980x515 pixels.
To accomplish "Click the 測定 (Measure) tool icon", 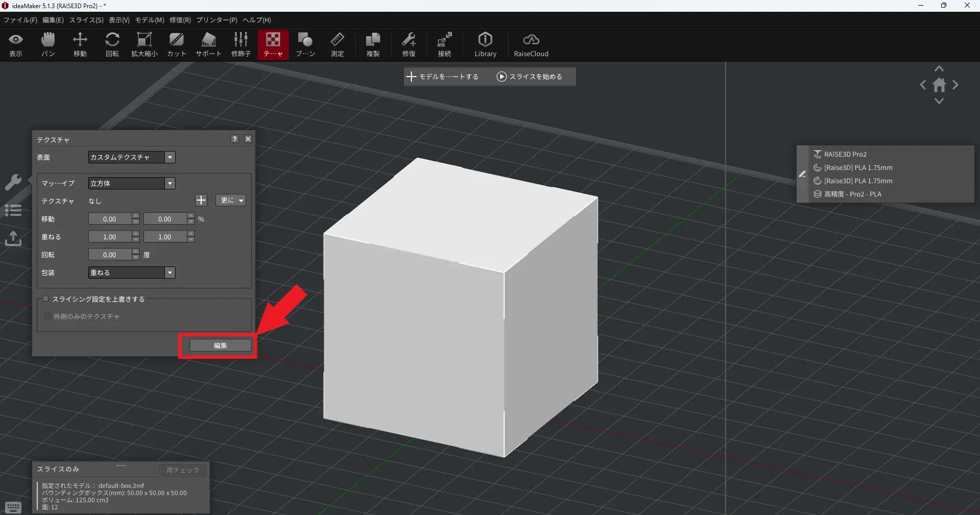I will pos(337,44).
